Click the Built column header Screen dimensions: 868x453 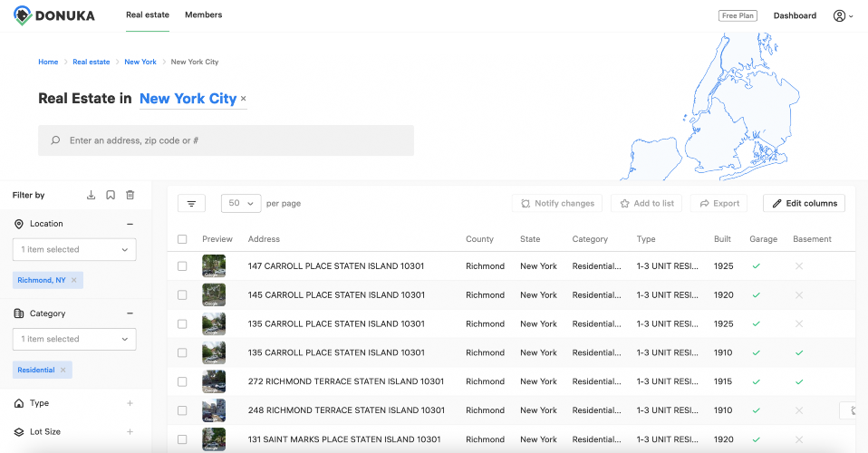(x=722, y=239)
